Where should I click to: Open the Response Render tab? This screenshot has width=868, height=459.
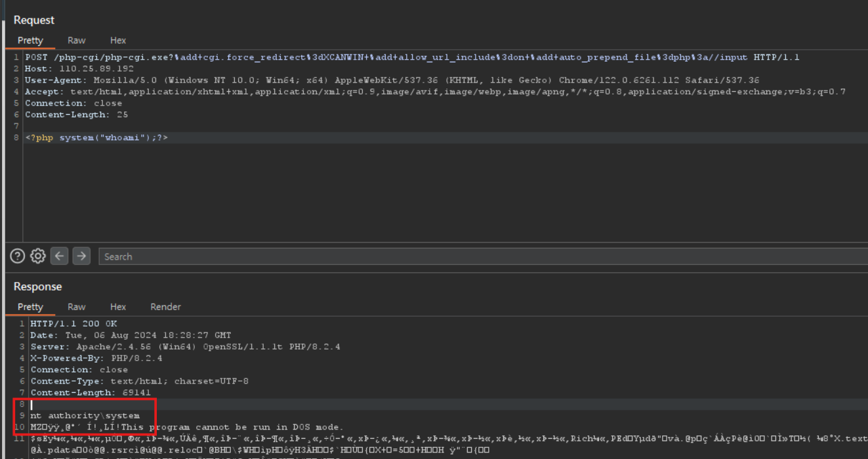tap(165, 307)
